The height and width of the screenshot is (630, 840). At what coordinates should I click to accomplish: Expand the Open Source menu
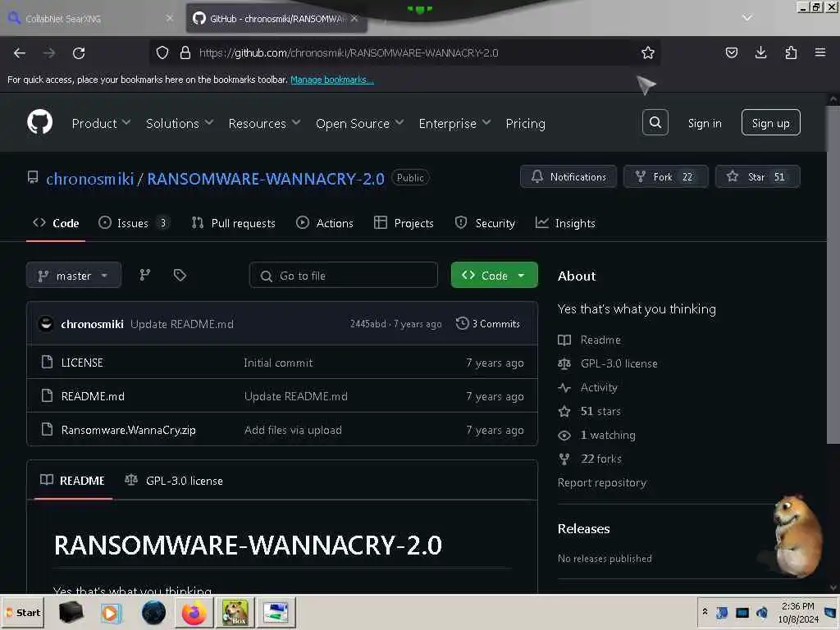pos(359,123)
